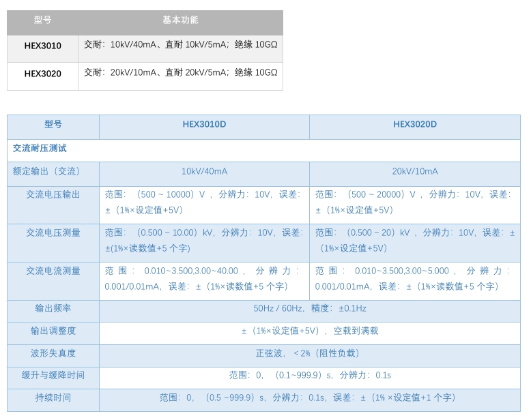Click the HEX3010D column header
The height and width of the screenshot is (420, 531).
(204, 125)
